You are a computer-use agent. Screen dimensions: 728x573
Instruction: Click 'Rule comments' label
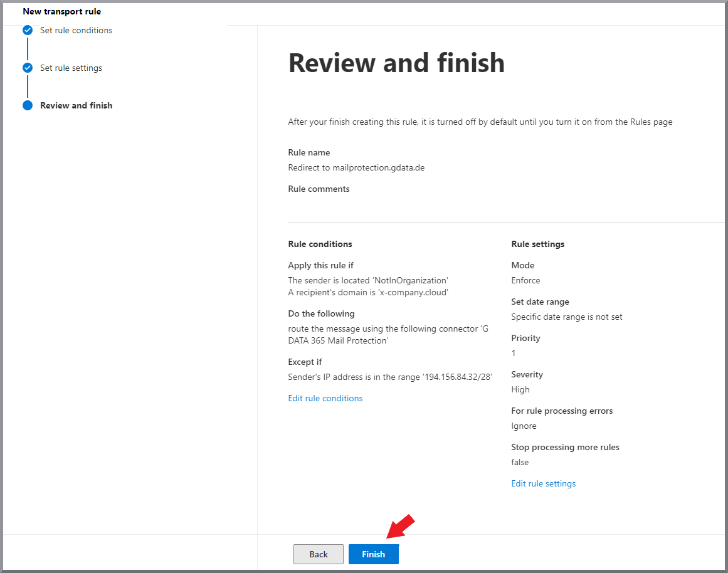coord(319,189)
